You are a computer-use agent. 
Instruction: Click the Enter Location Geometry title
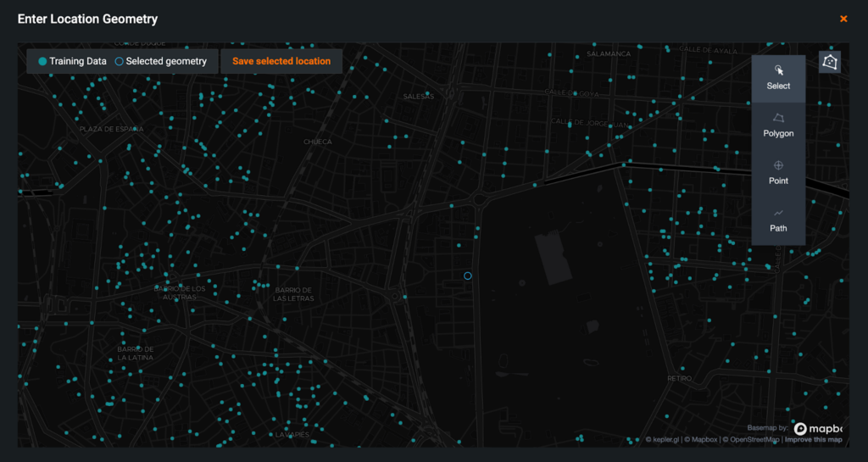click(x=87, y=19)
